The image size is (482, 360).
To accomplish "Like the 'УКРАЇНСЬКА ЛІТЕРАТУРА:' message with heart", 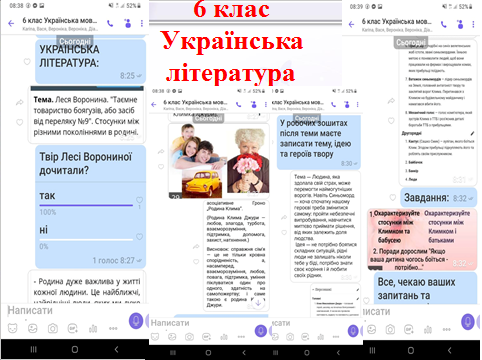I will pyautogui.click(x=27, y=62).
